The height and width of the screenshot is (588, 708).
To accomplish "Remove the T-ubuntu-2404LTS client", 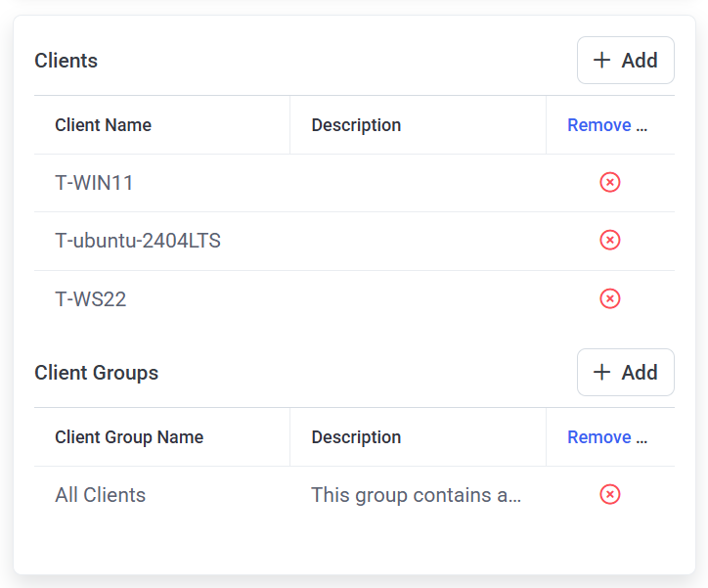I will (610, 241).
